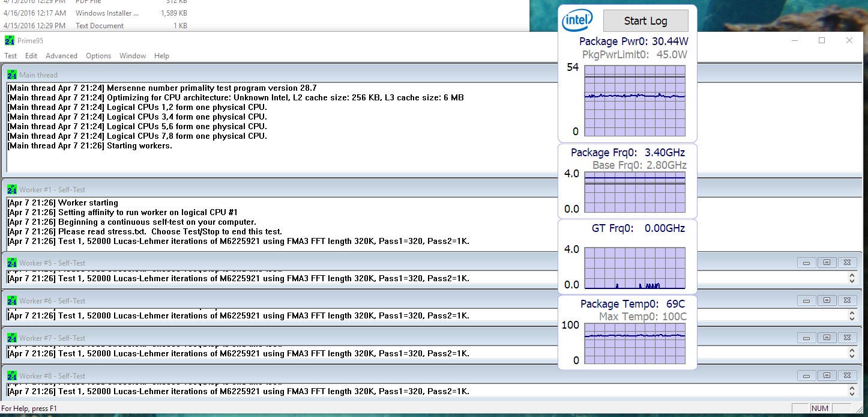Click the Intel logo in power gadget
This screenshot has height=417, width=868.
click(577, 20)
